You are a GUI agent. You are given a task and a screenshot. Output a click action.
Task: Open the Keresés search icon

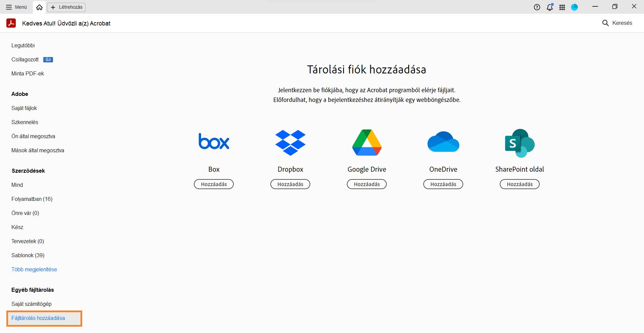click(x=605, y=23)
